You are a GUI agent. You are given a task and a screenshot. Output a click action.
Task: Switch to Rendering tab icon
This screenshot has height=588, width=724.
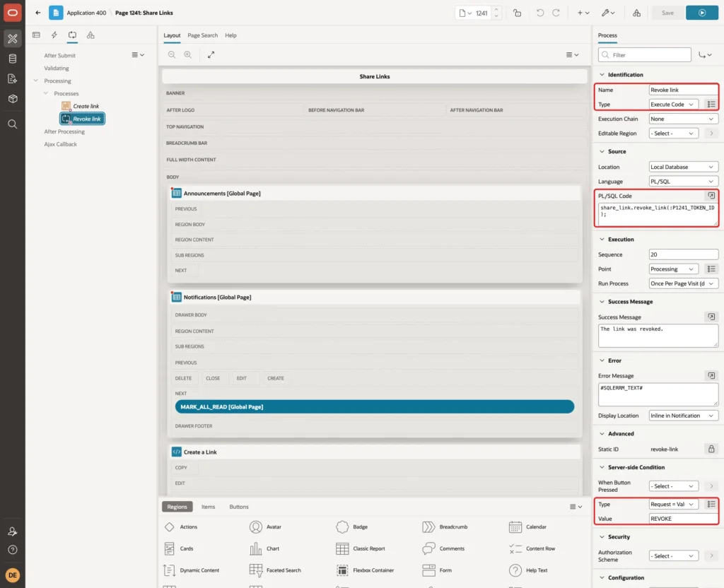tap(37, 35)
